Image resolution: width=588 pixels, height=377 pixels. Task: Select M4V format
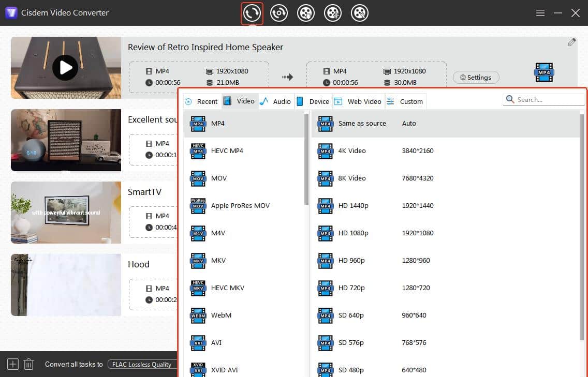click(x=244, y=233)
